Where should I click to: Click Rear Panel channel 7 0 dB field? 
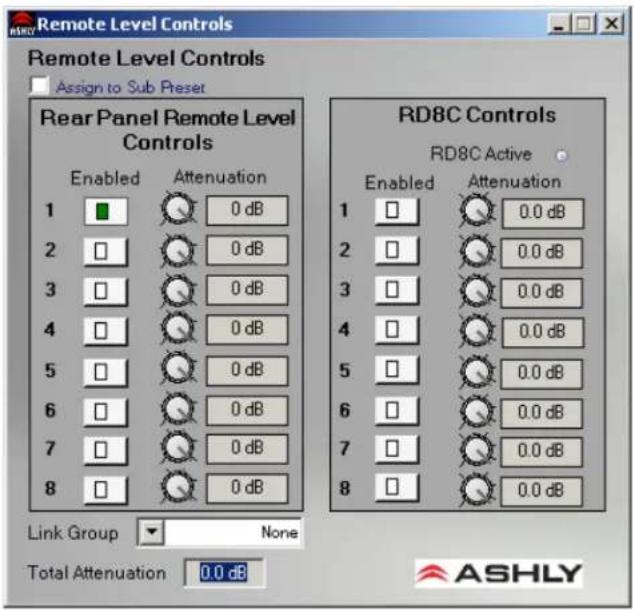coord(247,449)
